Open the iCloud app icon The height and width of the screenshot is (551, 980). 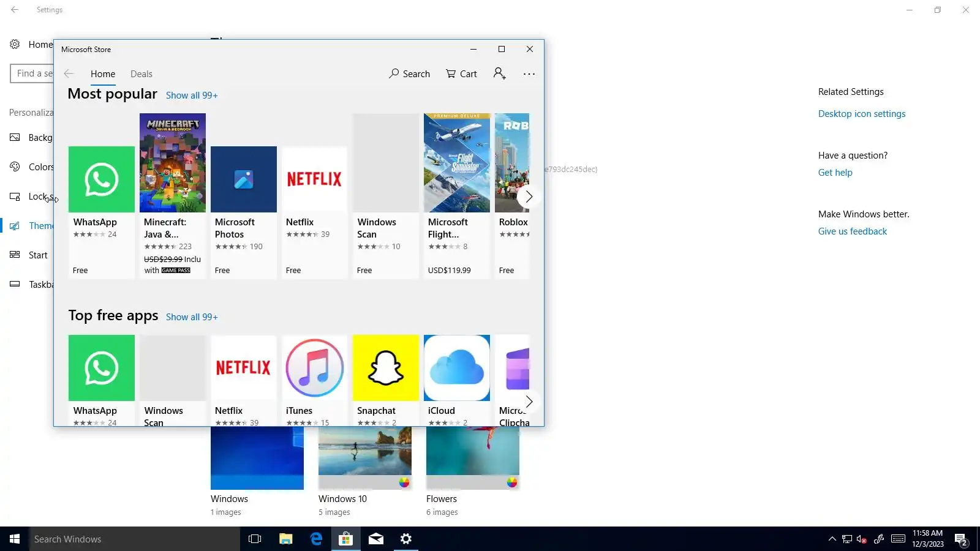[x=457, y=368]
